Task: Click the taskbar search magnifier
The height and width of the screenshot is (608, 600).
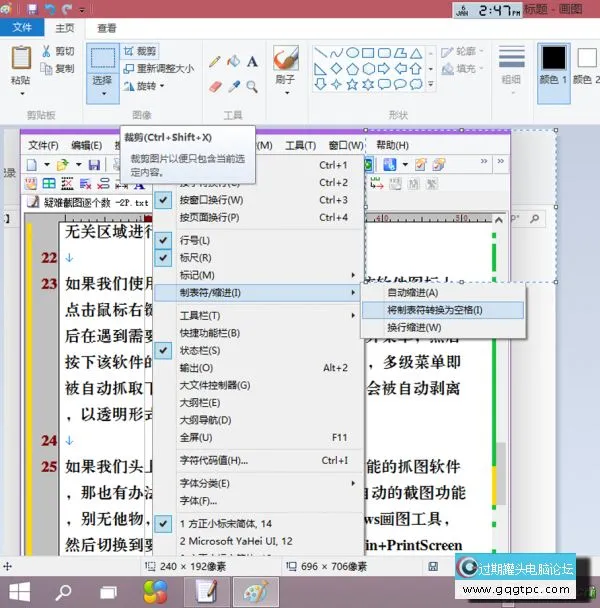Action: [x=63, y=592]
